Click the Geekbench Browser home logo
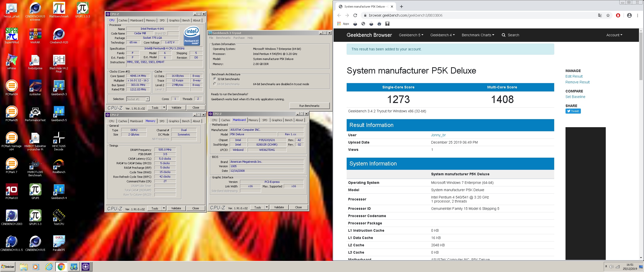This screenshot has width=644, height=272. pos(369,35)
